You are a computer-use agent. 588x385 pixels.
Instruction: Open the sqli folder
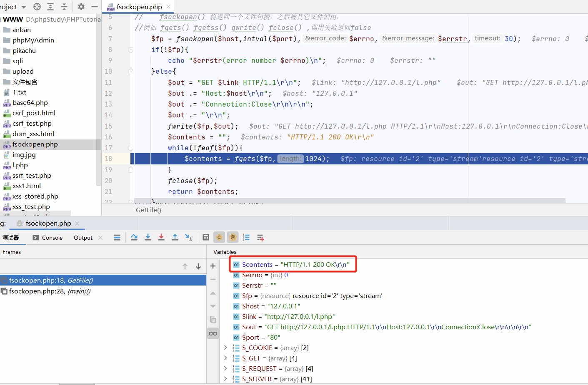18,61
